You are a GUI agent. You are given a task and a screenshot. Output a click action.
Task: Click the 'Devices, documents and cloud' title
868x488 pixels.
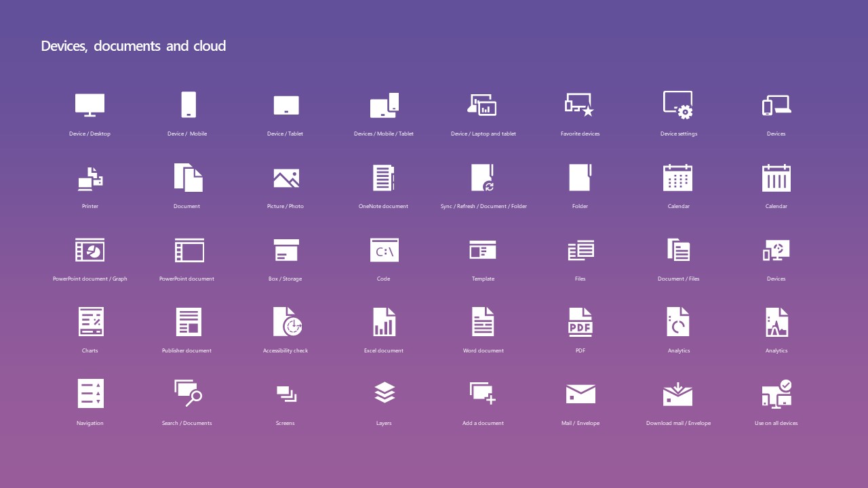click(x=134, y=45)
